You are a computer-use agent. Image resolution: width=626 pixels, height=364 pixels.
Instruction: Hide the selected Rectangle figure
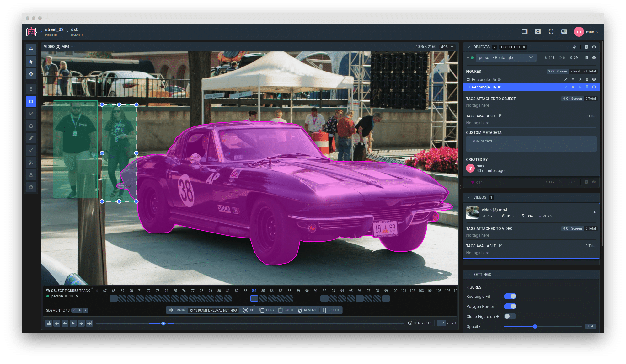[594, 87]
